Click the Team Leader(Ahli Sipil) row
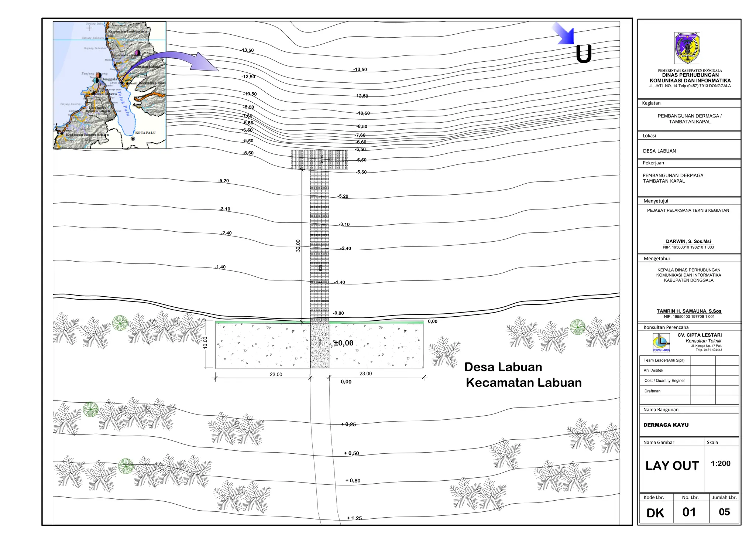 click(x=664, y=360)
